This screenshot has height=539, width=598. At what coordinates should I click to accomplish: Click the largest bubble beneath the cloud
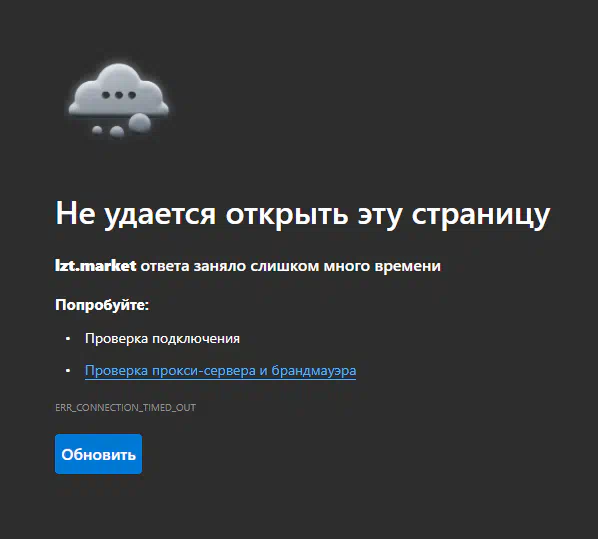pos(139,122)
